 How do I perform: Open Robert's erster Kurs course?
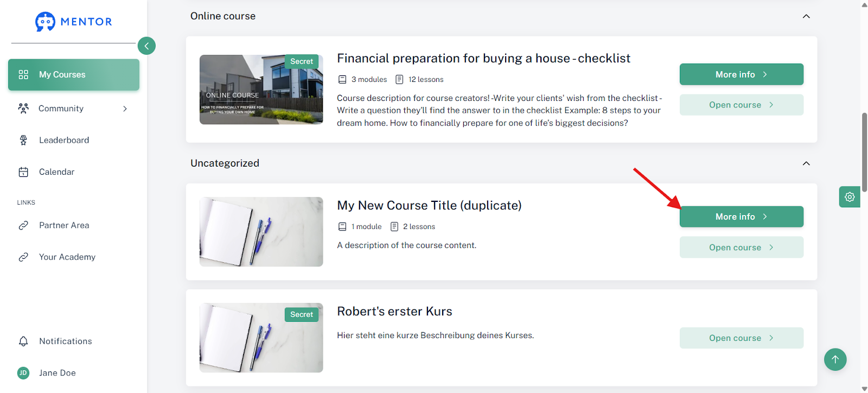[x=741, y=338]
